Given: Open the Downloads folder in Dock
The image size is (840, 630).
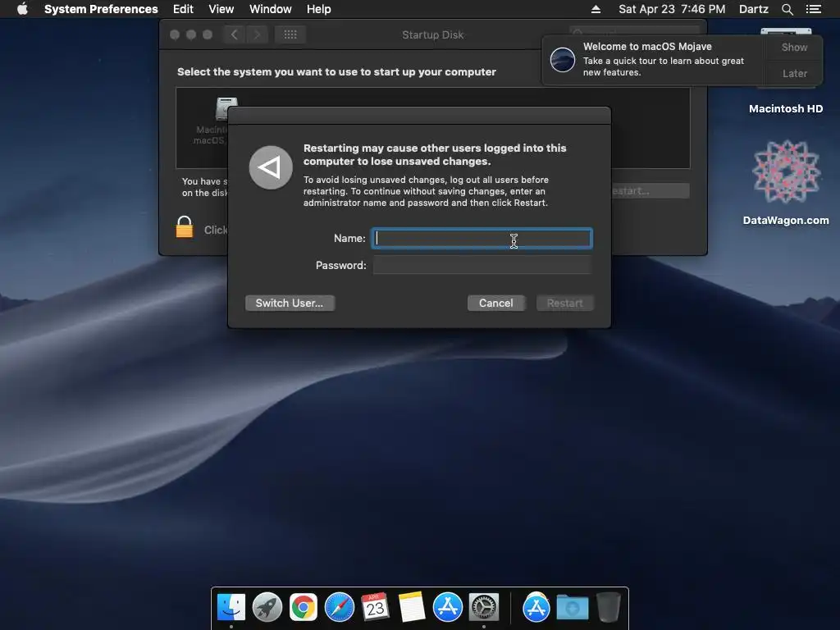Looking at the screenshot, I should tap(572, 608).
